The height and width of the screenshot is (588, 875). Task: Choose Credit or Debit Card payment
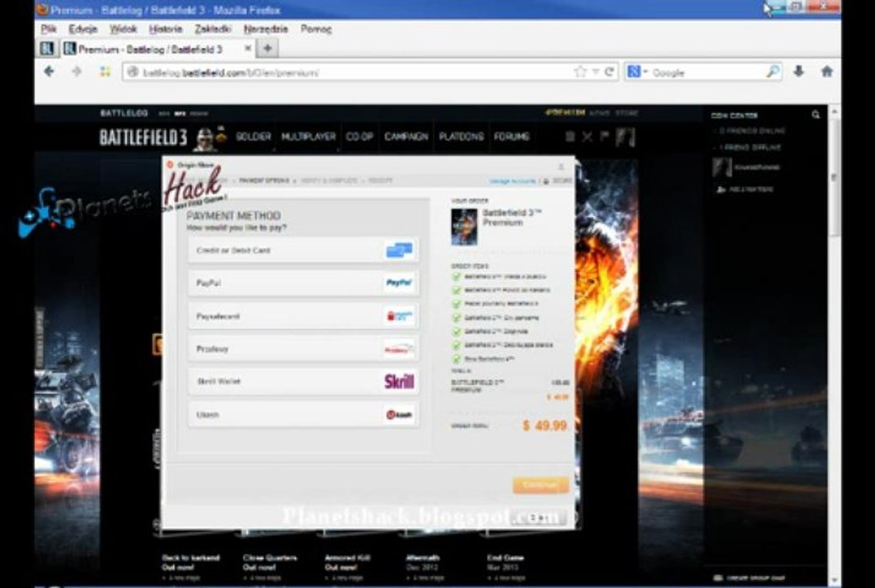[304, 251]
